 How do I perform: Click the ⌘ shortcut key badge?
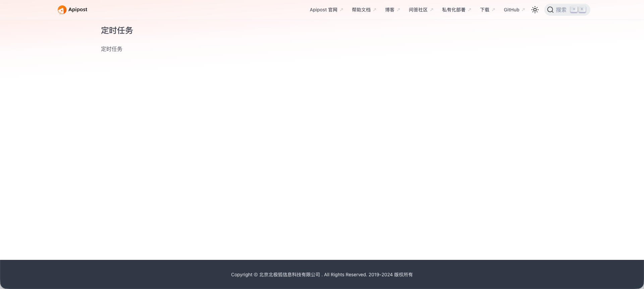point(574,9)
